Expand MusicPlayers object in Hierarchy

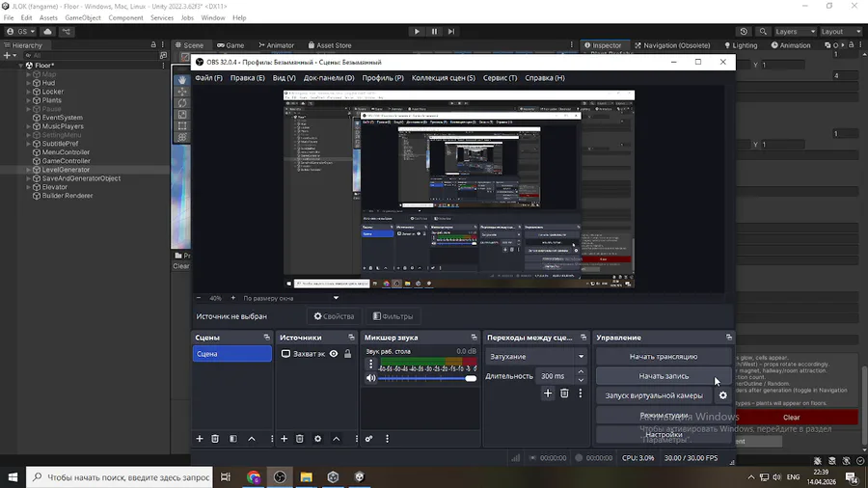[x=28, y=126]
